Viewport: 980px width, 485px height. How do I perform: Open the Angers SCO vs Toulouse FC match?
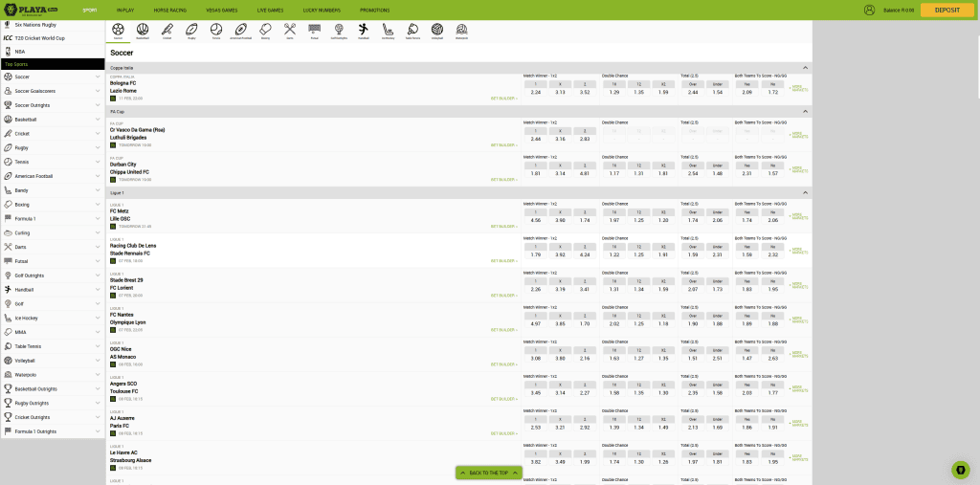pyautogui.click(x=123, y=387)
